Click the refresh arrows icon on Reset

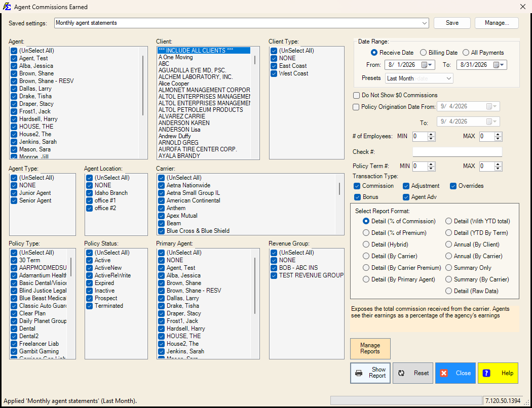pos(401,373)
